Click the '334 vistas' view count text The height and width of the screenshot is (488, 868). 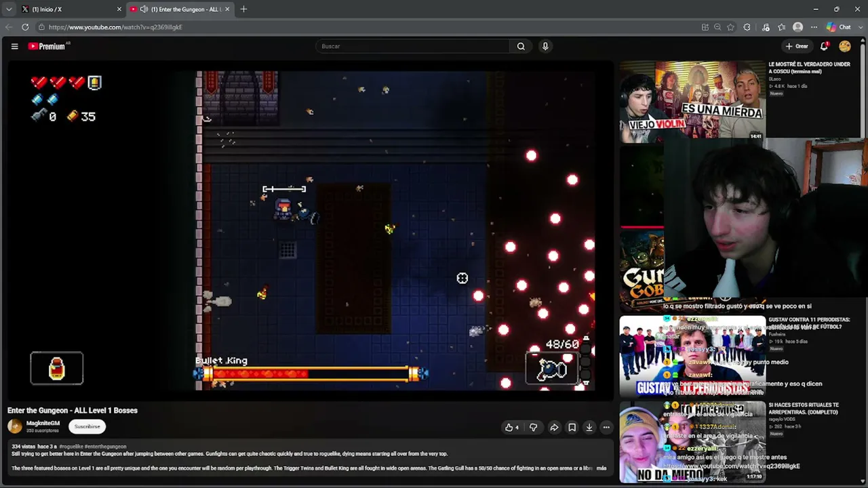click(x=24, y=447)
